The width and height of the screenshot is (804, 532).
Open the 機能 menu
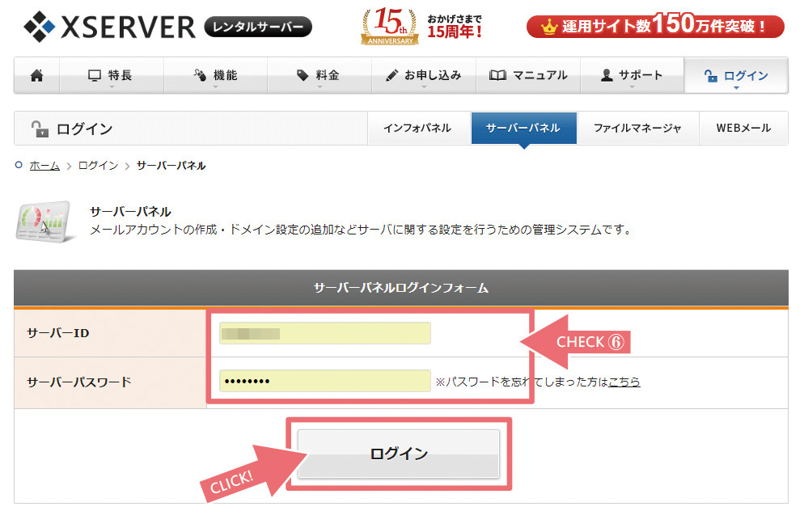point(216,75)
